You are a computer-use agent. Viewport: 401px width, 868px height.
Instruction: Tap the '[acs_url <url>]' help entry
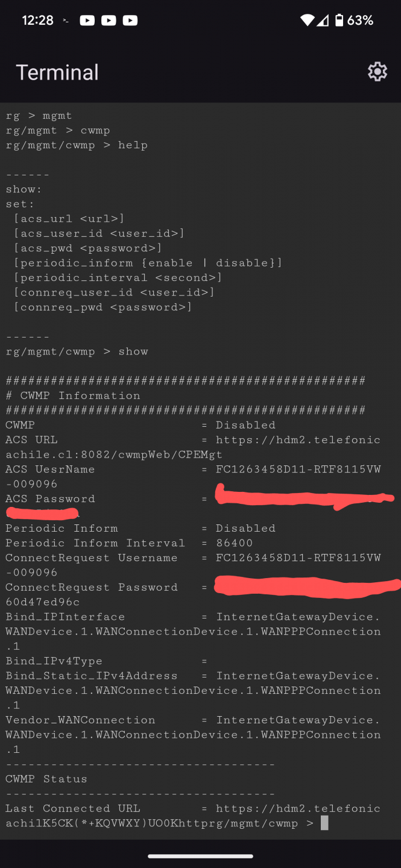point(69,219)
